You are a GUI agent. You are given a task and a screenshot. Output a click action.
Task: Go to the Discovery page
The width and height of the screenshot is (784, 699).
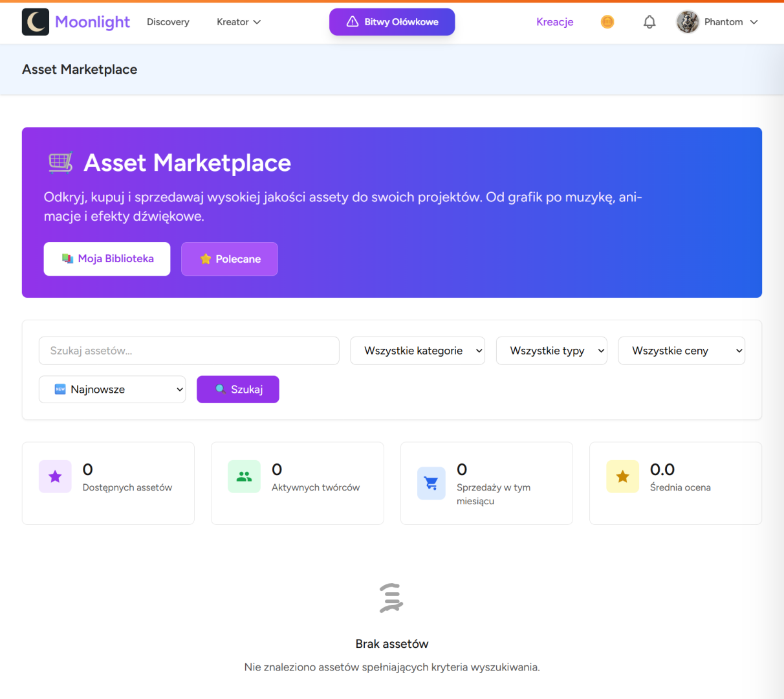[x=168, y=22]
